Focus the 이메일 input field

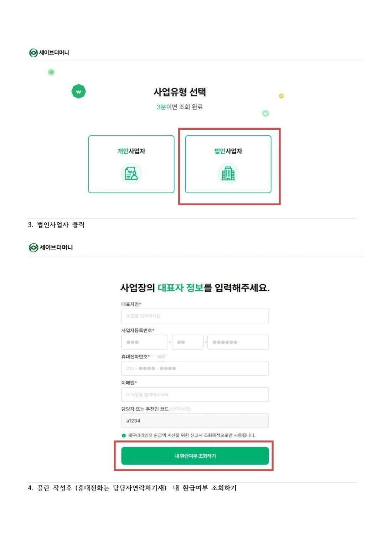pos(195,394)
